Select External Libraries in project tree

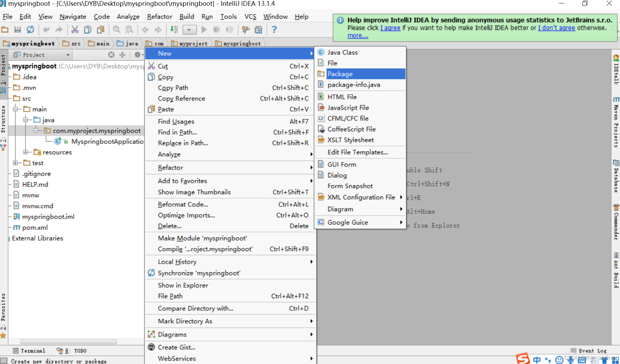(38, 238)
